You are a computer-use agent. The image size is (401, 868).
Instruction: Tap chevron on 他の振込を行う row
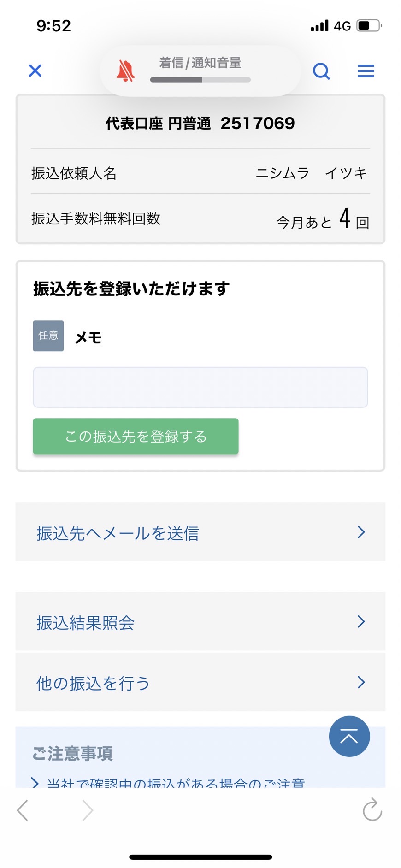(x=361, y=682)
